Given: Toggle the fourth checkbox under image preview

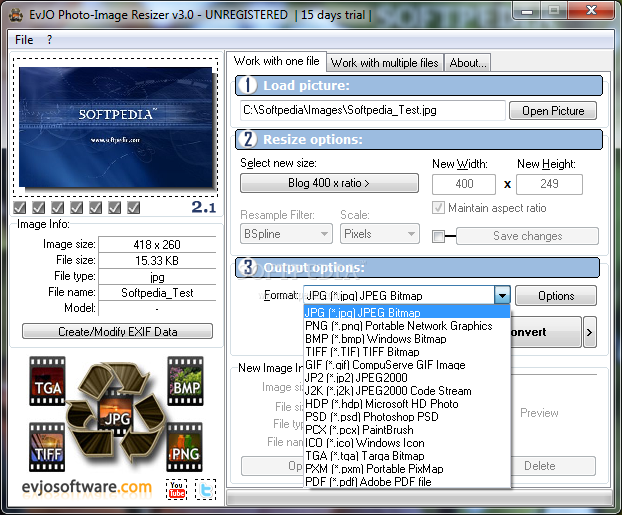Looking at the screenshot, I should (77, 208).
